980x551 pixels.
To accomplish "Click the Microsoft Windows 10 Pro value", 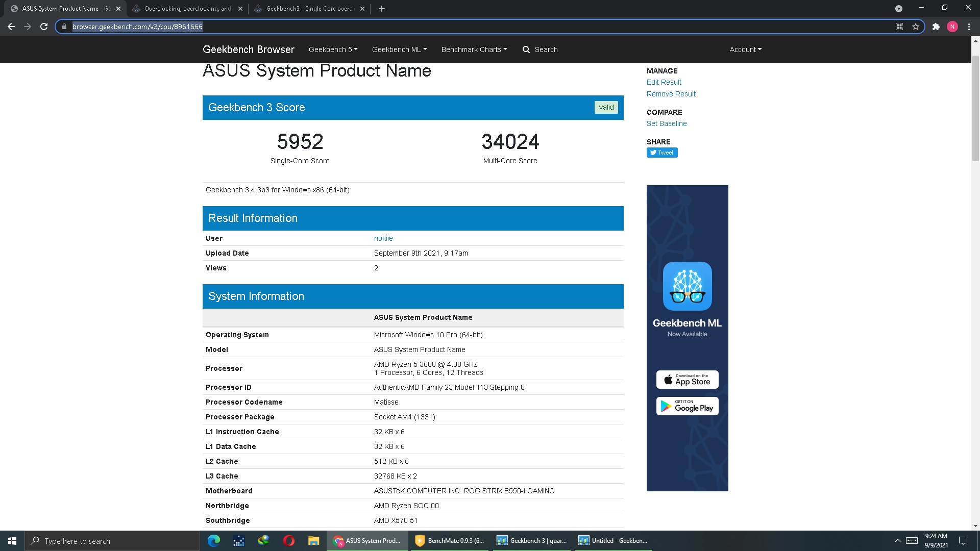I will 428,335.
